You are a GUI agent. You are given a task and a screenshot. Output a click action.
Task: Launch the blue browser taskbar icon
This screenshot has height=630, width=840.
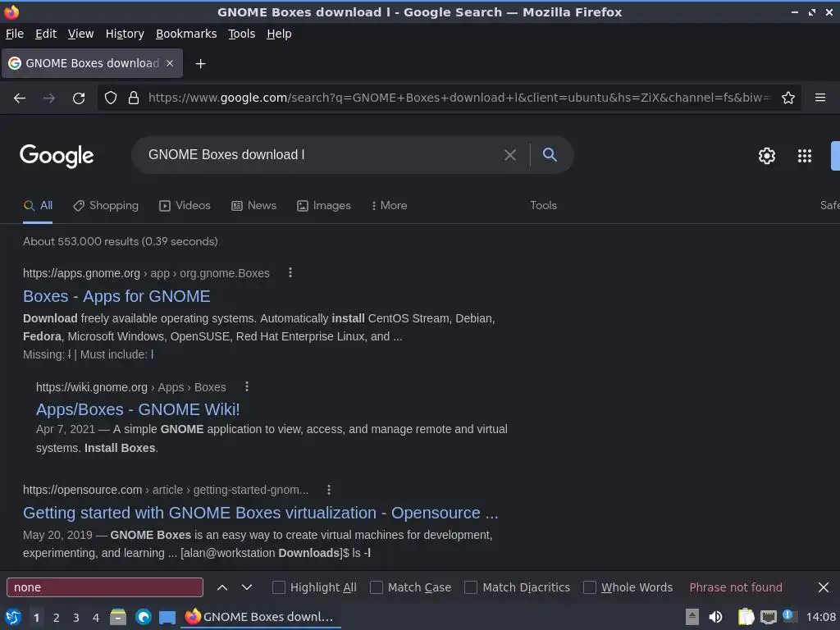pyautogui.click(x=143, y=617)
